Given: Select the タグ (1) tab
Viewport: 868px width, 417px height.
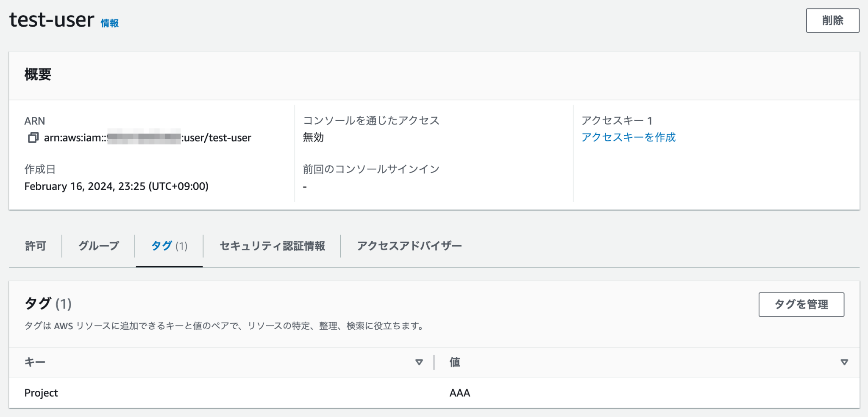Looking at the screenshot, I should 169,246.
